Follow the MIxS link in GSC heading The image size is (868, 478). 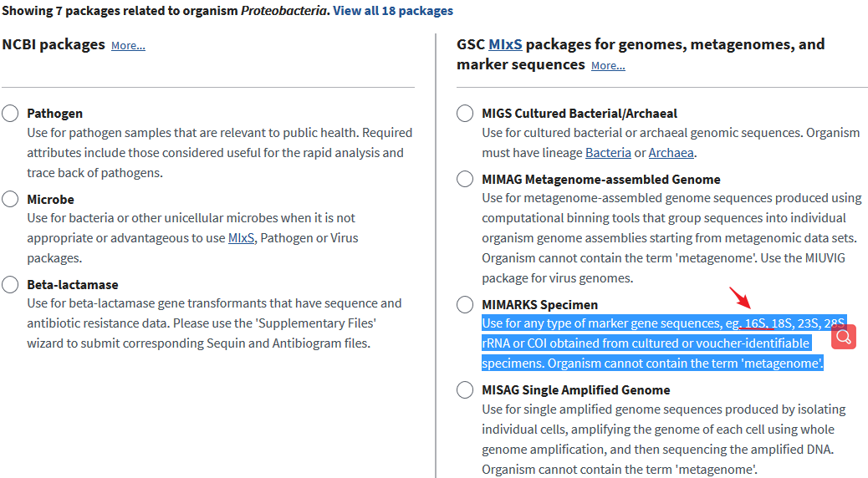click(x=505, y=44)
